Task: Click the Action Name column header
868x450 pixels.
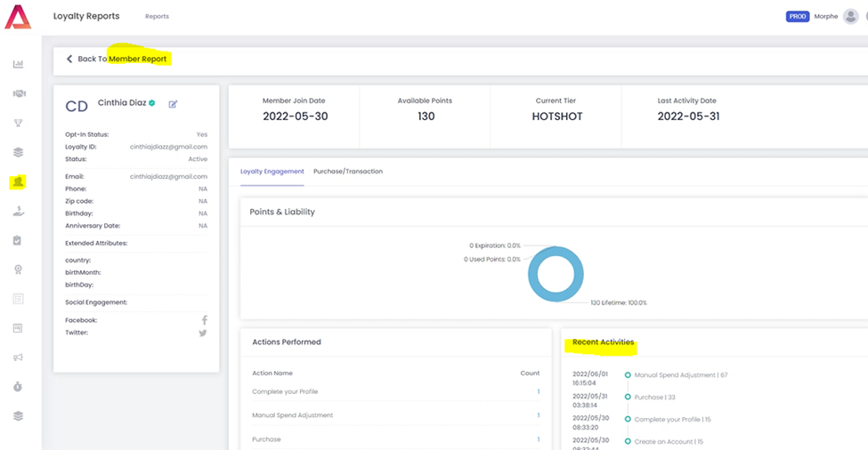Action: click(272, 374)
